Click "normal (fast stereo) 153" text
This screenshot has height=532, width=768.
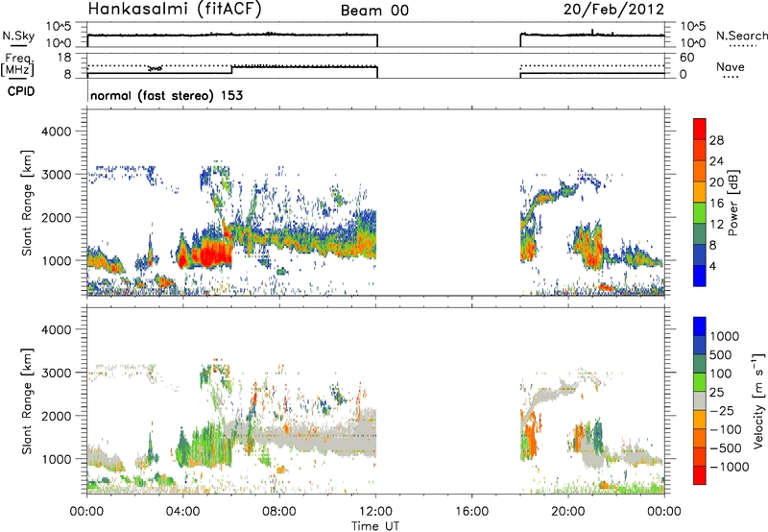[166, 95]
